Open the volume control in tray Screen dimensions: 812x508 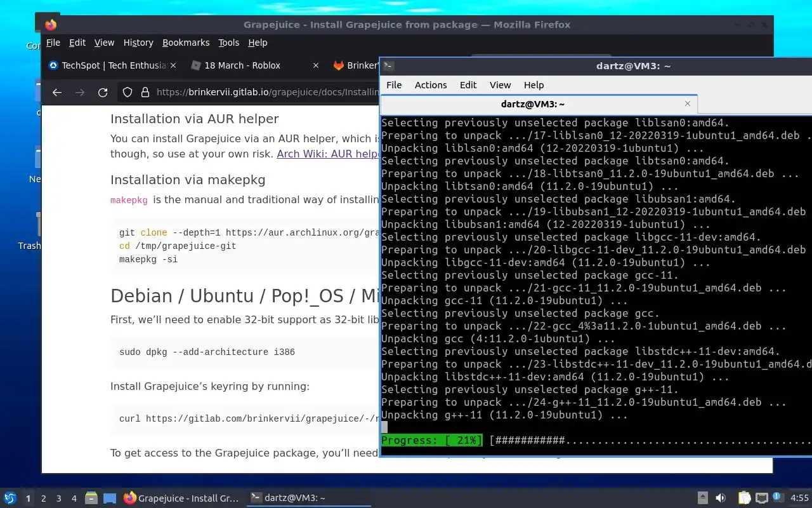[x=721, y=498]
